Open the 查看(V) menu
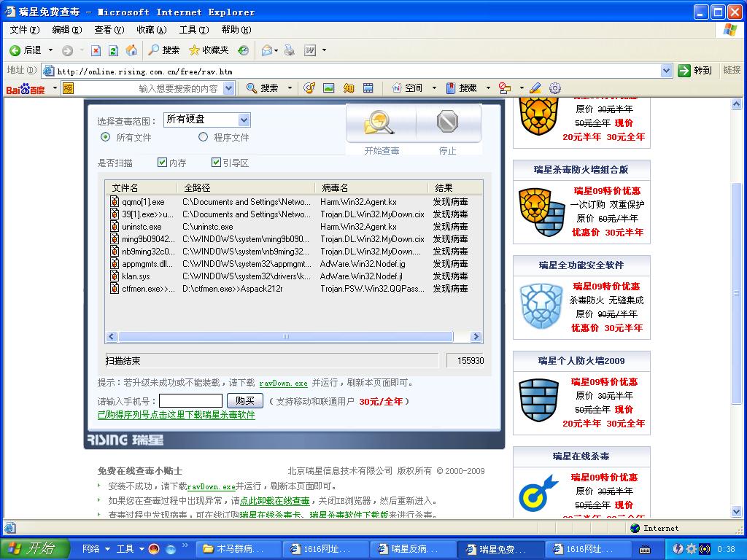Viewport: 747px width, 560px height. tap(109, 29)
